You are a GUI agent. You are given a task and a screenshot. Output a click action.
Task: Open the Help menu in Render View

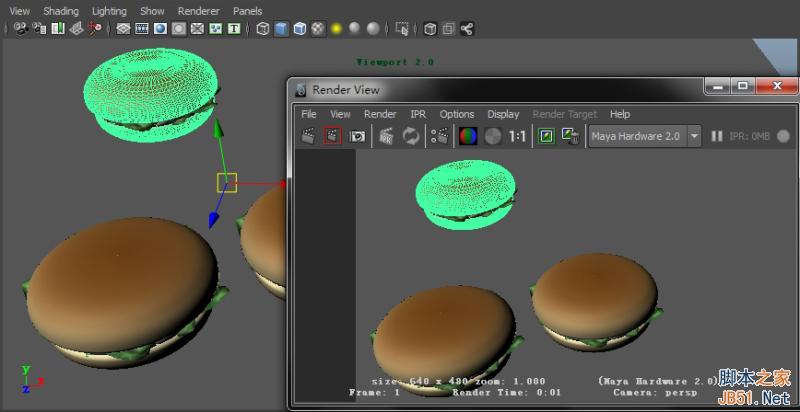620,114
